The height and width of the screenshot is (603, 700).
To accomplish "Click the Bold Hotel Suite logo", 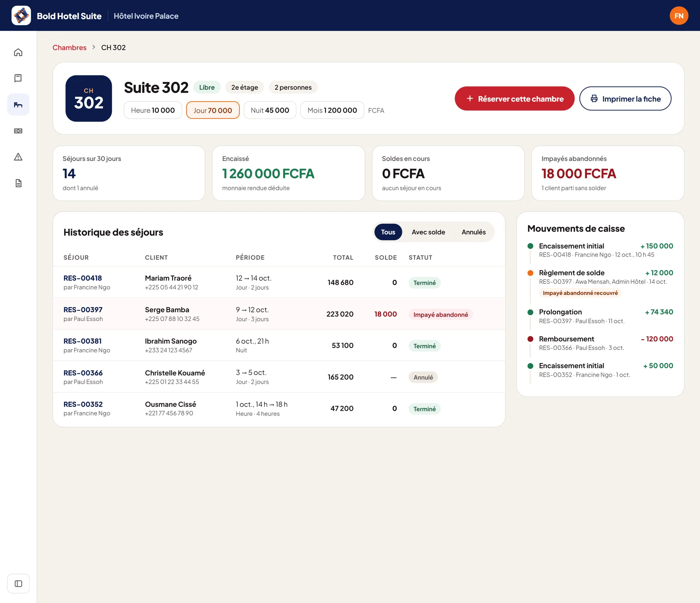I will pos(21,16).
